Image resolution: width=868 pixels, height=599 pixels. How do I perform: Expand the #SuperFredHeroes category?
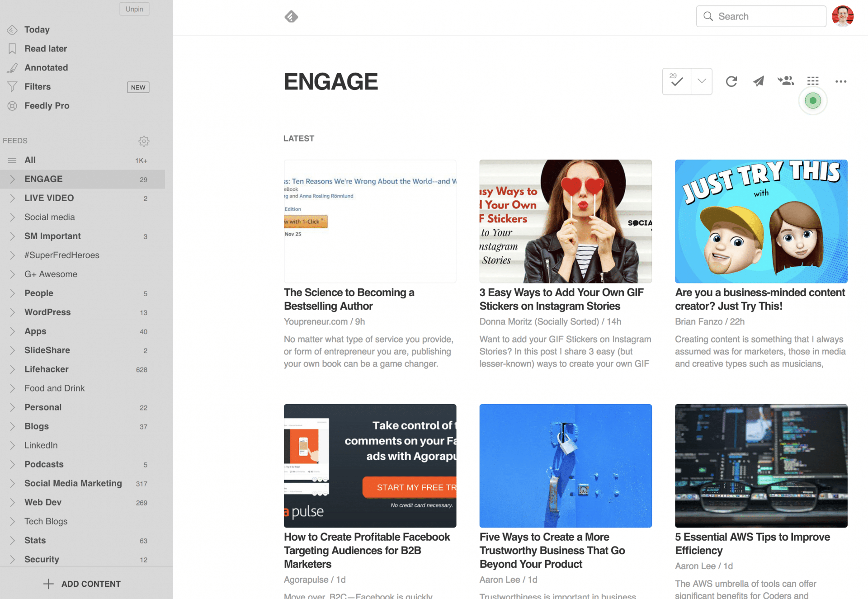12,255
